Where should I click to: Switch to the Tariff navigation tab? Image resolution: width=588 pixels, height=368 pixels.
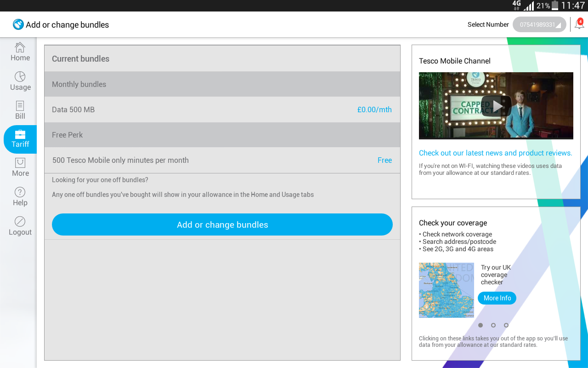pos(20,139)
